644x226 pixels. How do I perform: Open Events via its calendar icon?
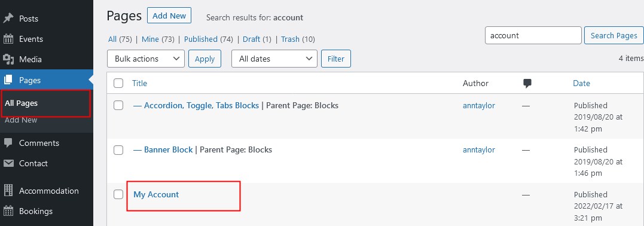8,39
